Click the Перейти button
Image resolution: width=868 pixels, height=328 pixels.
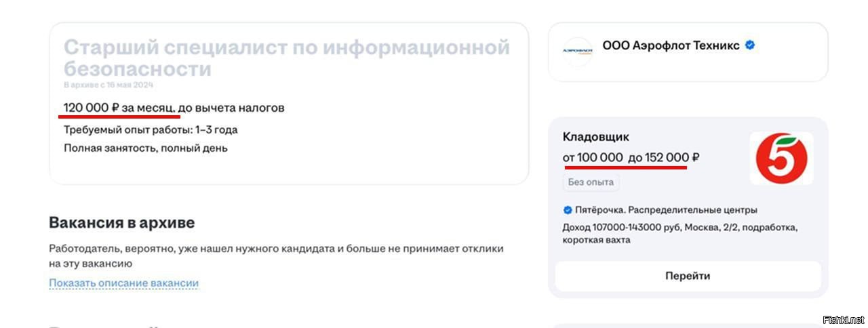688,276
